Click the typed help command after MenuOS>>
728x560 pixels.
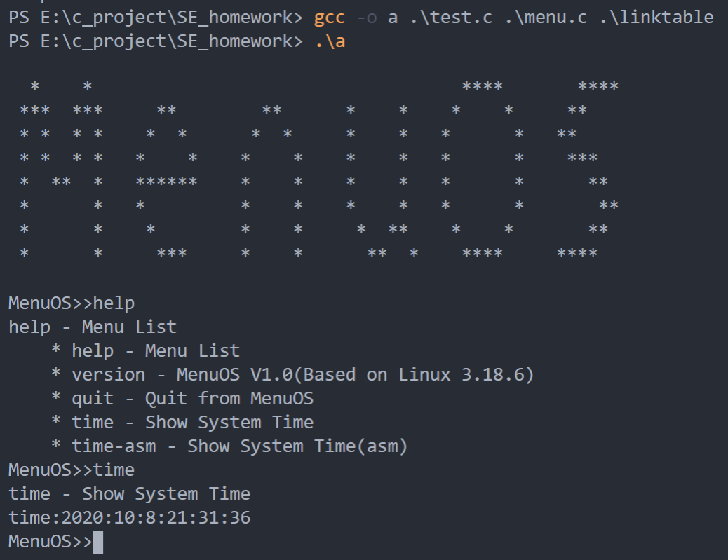point(114,303)
